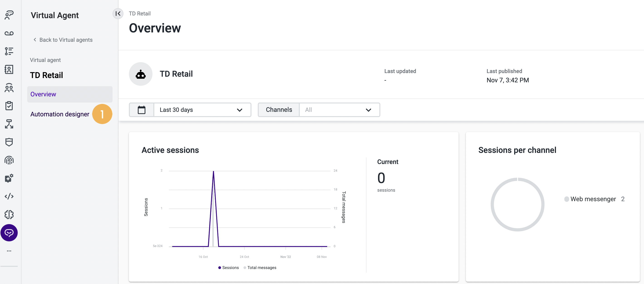Click the code developer icon
The width and height of the screenshot is (644, 284).
[x=9, y=196]
